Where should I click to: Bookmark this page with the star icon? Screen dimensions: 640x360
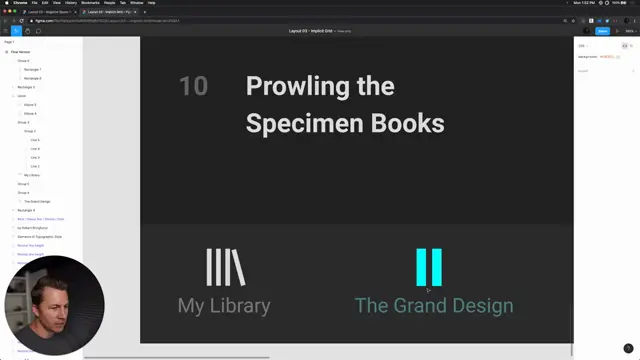click(x=573, y=21)
